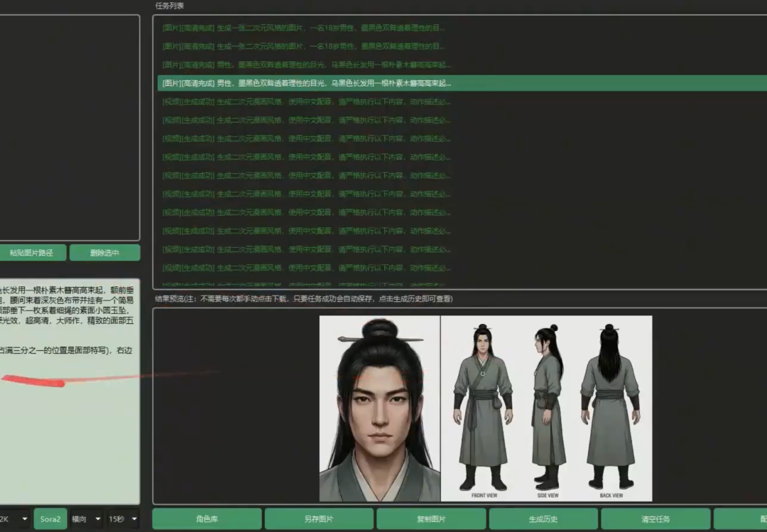Clear all tasks with 清空任务
This screenshot has width=767, height=532.
point(655,519)
